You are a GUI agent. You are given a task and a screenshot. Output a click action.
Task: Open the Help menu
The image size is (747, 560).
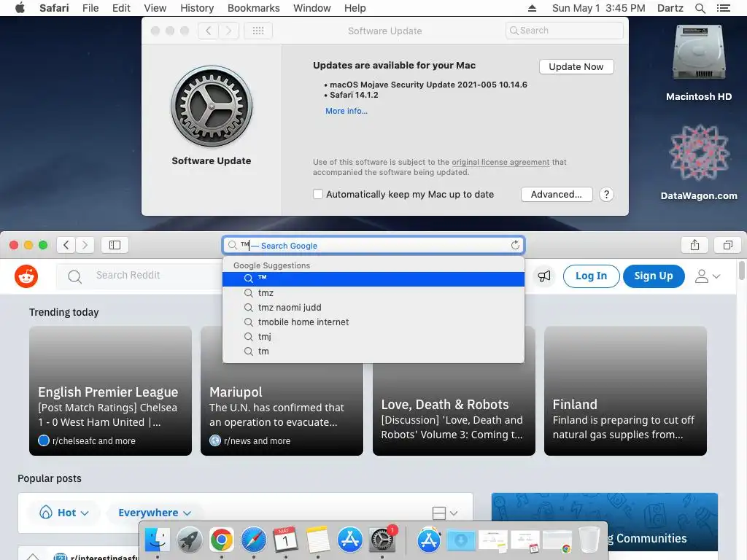coord(355,8)
